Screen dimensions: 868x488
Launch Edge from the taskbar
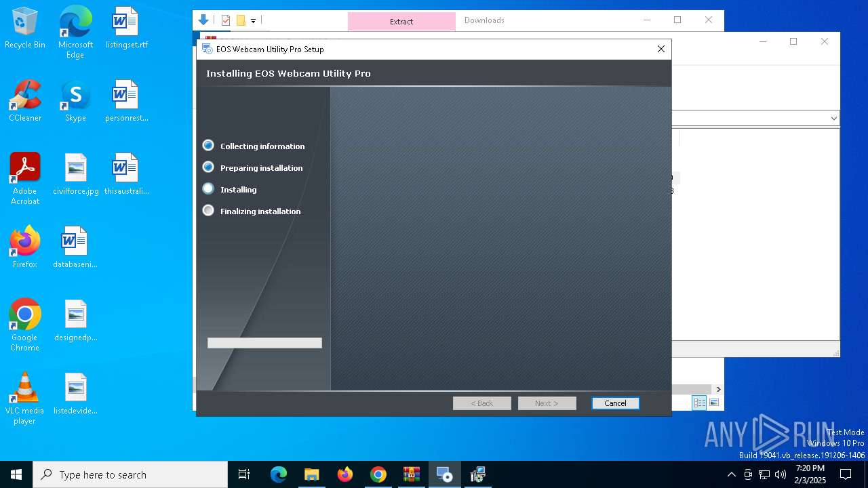coord(279,474)
